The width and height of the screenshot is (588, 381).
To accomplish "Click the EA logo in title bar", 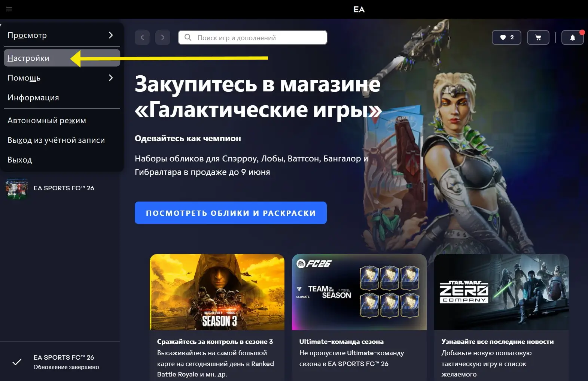I will point(359,9).
